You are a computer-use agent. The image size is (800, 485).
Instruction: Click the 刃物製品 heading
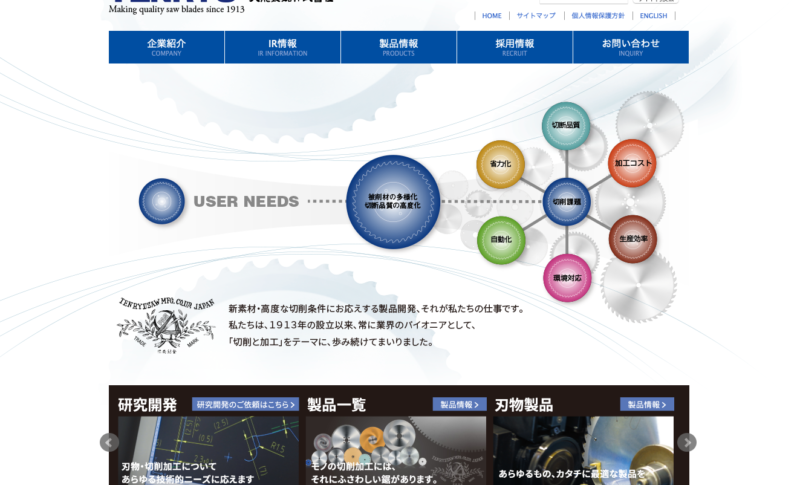coord(524,405)
